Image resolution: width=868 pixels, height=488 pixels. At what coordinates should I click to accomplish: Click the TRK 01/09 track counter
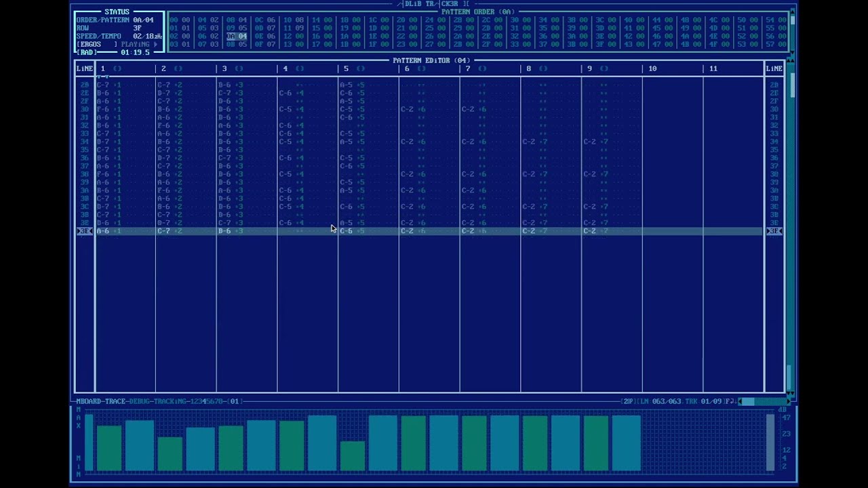(704, 401)
